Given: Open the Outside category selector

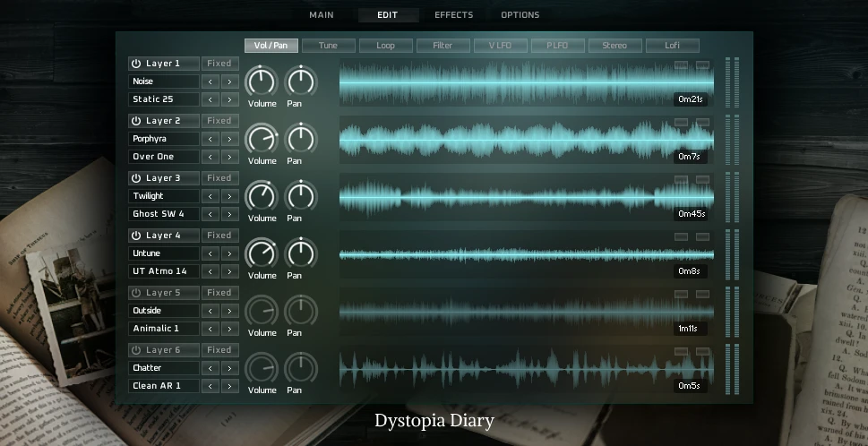Looking at the screenshot, I should 162,311.
